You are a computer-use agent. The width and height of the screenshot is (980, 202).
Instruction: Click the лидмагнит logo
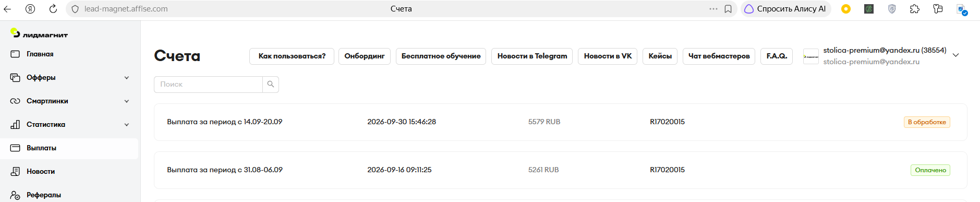point(39,33)
